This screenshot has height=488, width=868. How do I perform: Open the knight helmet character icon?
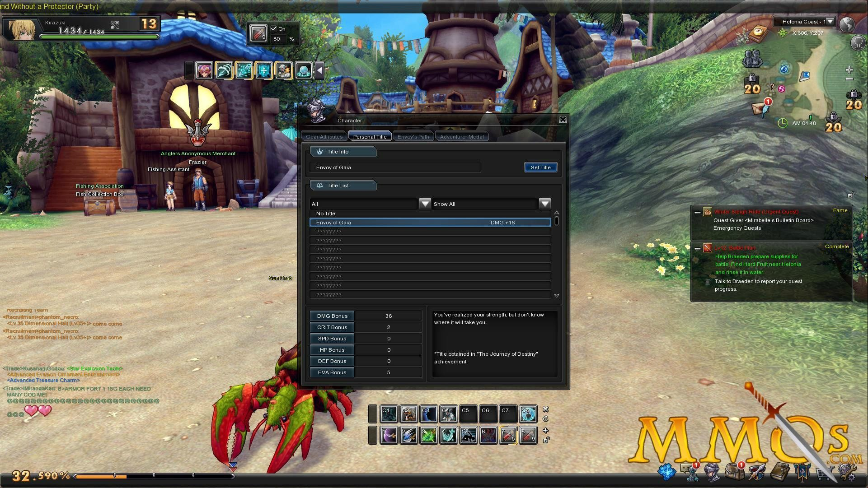pos(713,472)
